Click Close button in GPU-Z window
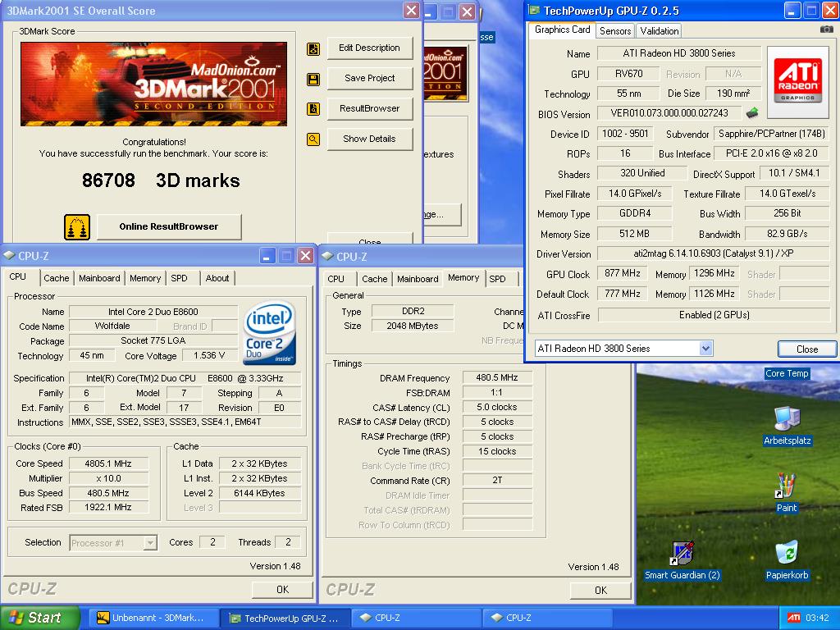The width and height of the screenshot is (840, 630). pyautogui.click(x=807, y=349)
